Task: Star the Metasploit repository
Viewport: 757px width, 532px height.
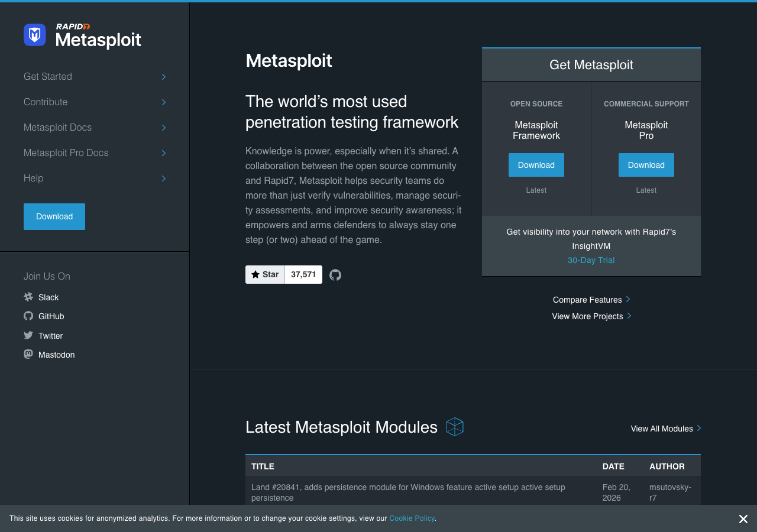Action: pyautogui.click(x=265, y=274)
